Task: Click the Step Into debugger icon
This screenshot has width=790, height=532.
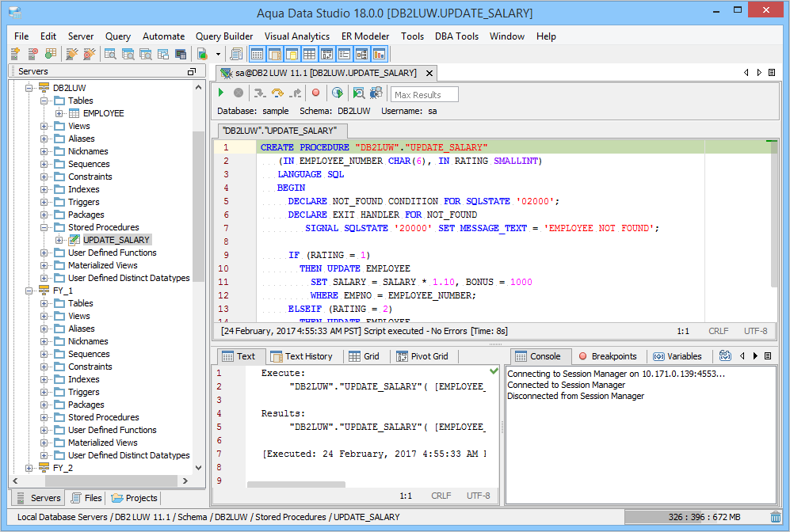Action: (x=259, y=93)
